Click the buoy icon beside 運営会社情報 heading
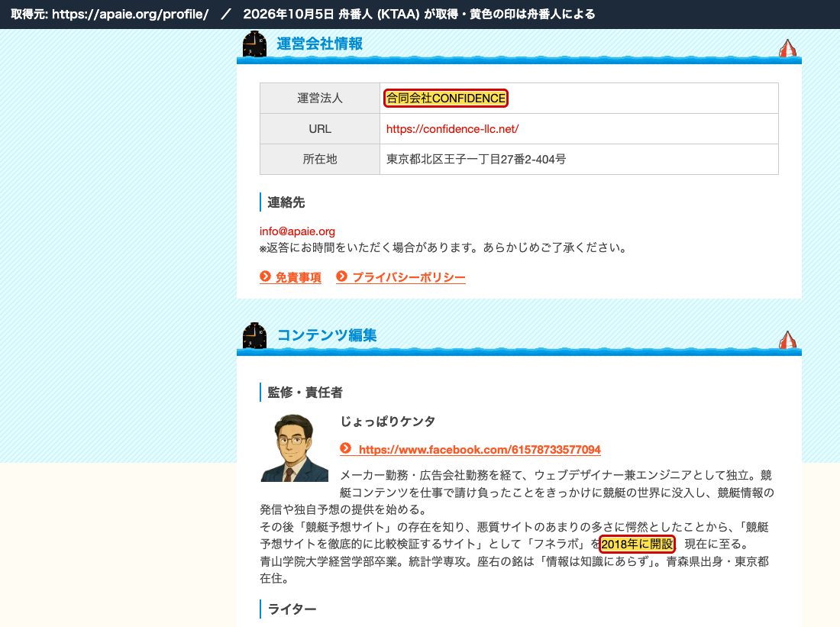Viewport: 840px width, 627px height. coord(254,44)
